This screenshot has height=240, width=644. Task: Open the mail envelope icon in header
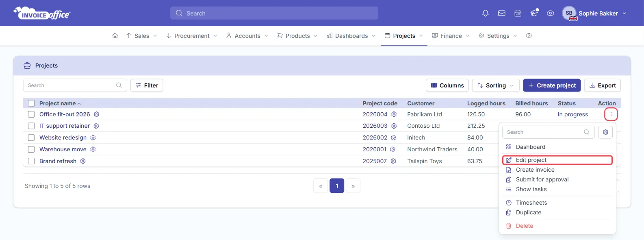pyautogui.click(x=502, y=13)
